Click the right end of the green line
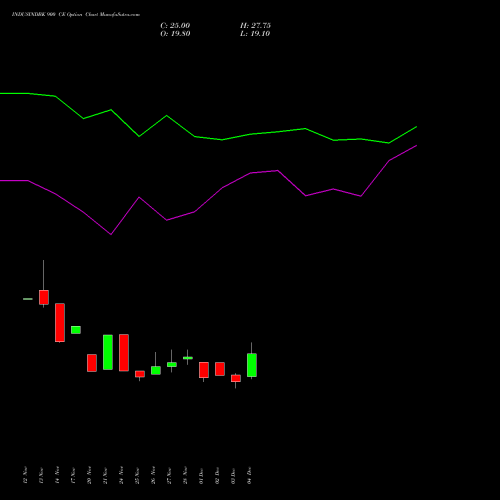Image resolution: width=500 pixels, height=500 pixels. point(416,127)
